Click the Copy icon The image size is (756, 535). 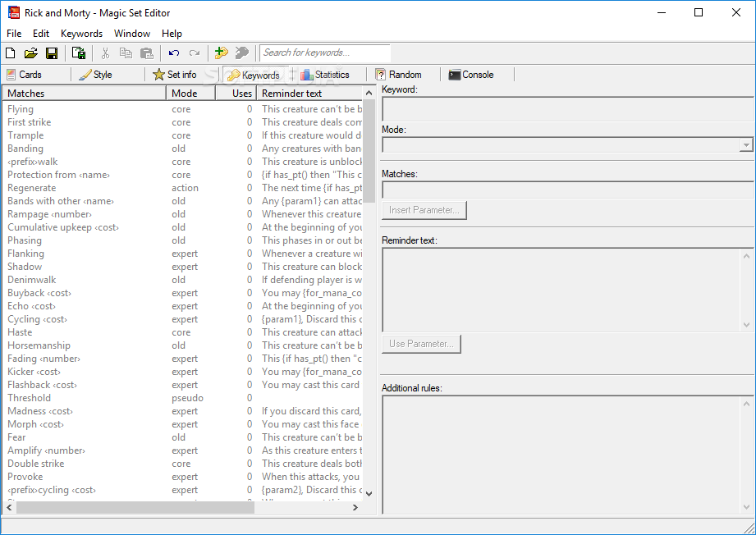click(126, 53)
